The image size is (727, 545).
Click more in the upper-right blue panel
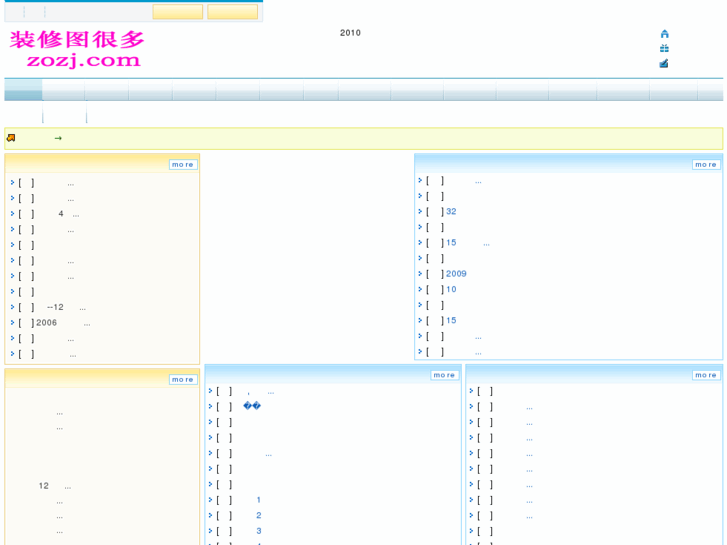pyautogui.click(x=706, y=165)
